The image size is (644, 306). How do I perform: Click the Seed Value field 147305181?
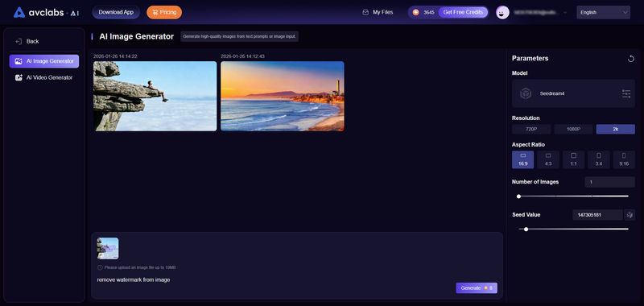pos(597,215)
